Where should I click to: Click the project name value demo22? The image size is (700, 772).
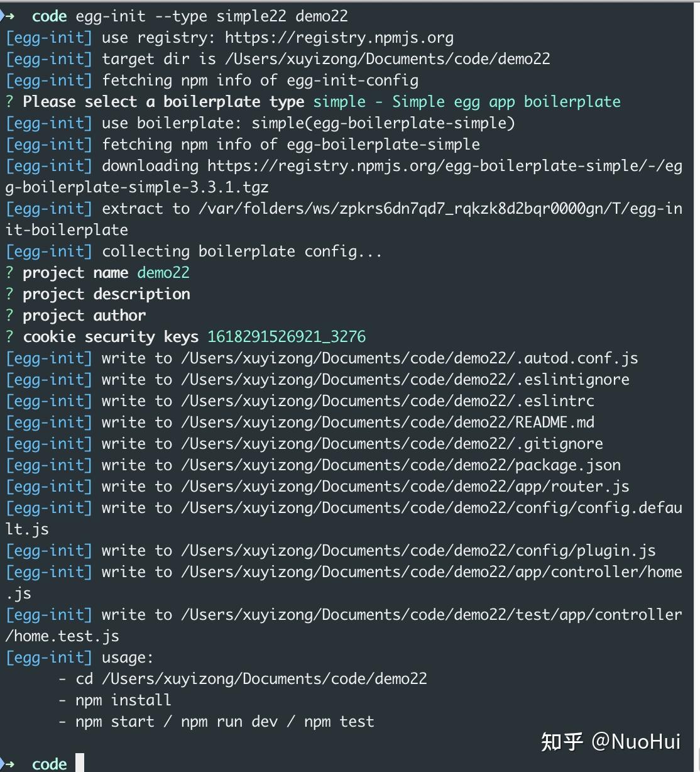(x=163, y=273)
